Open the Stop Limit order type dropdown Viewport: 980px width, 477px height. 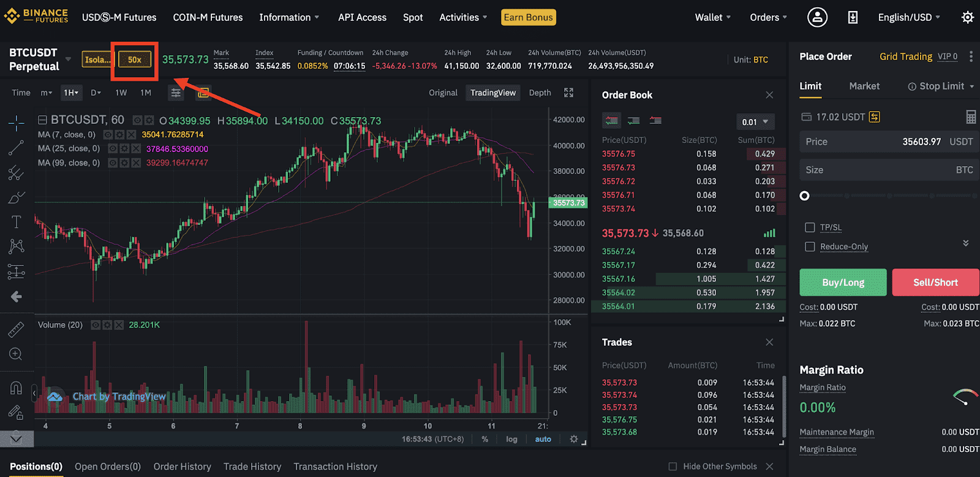point(941,86)
